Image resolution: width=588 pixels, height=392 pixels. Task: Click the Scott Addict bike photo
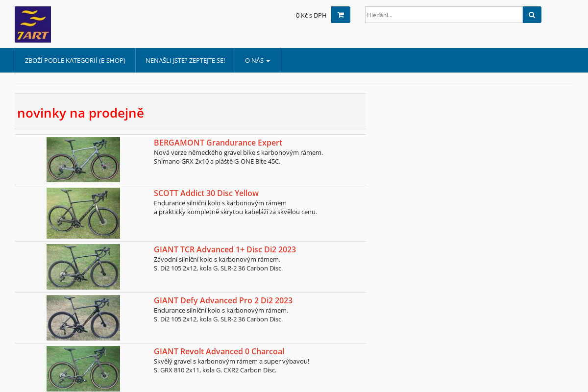tap(83, 213)
